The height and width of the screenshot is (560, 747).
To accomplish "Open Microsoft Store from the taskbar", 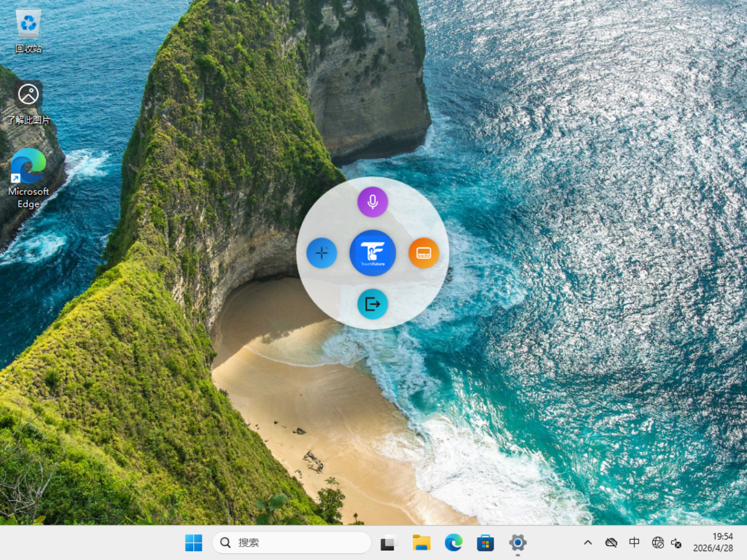I will [x=485, y=542].
